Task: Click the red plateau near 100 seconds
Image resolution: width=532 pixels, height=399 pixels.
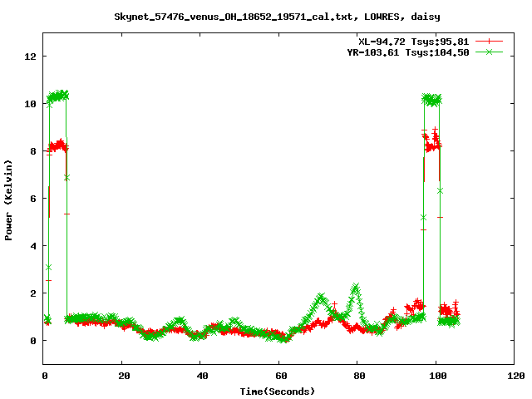Action: (431, 142)
